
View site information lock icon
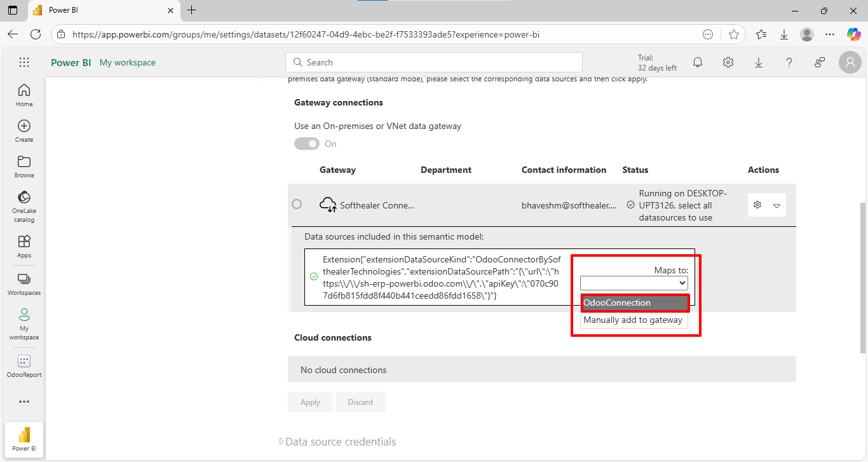(x=61, y=34)
